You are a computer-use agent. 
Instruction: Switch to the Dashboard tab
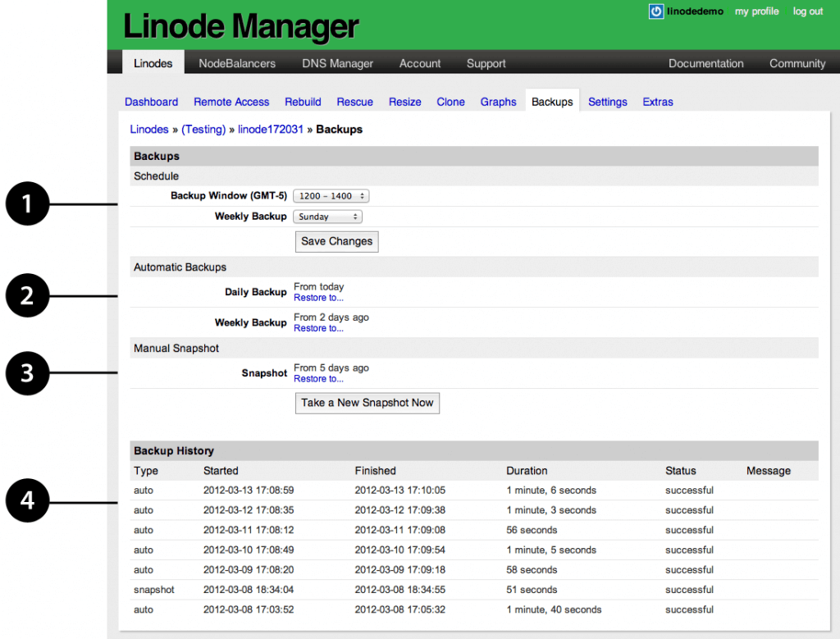(x=151, y=102)
